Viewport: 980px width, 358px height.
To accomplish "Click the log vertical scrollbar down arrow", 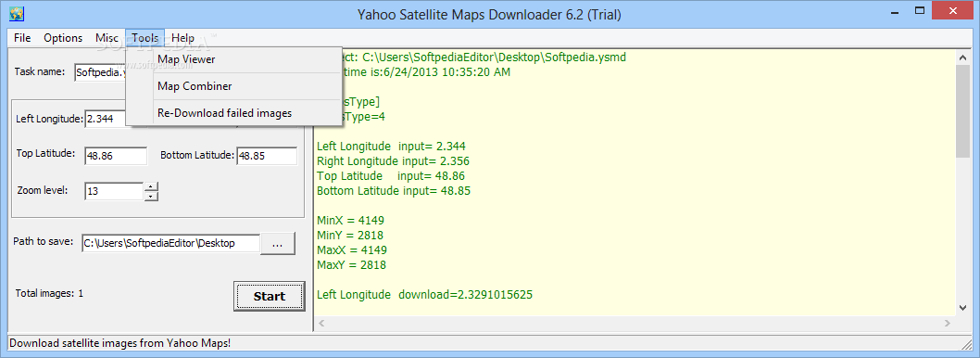I will click(963, 307).
